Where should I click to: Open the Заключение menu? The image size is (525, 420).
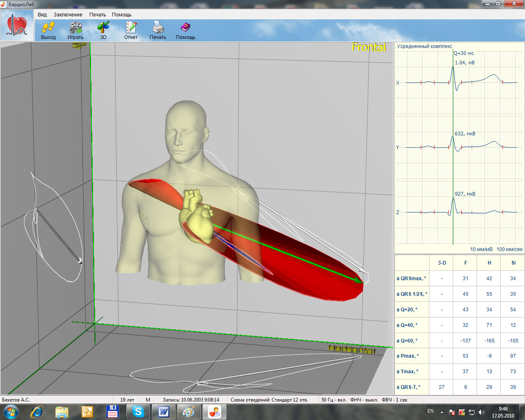68,14
